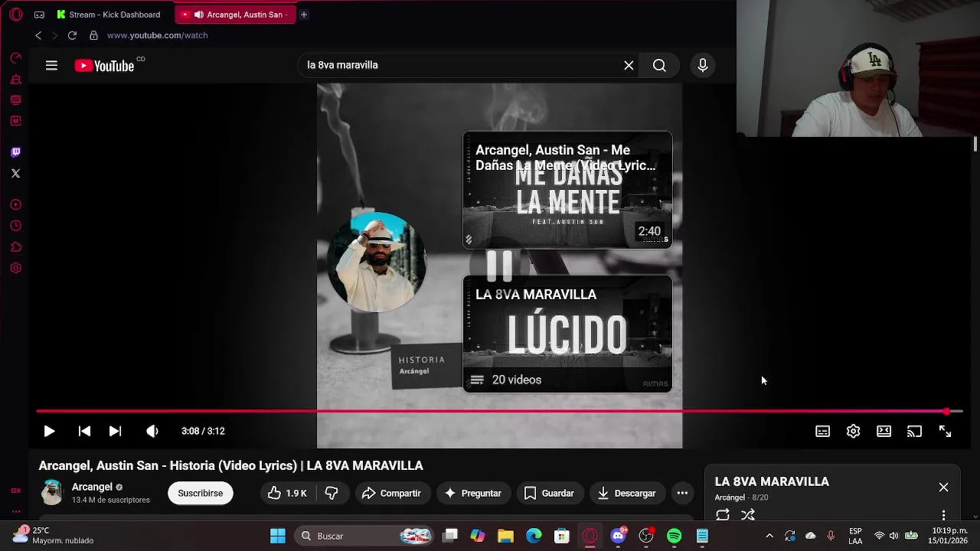Open the more actions three-dot menu
Screen dimensions: 980x551
(x=682, y=494)
